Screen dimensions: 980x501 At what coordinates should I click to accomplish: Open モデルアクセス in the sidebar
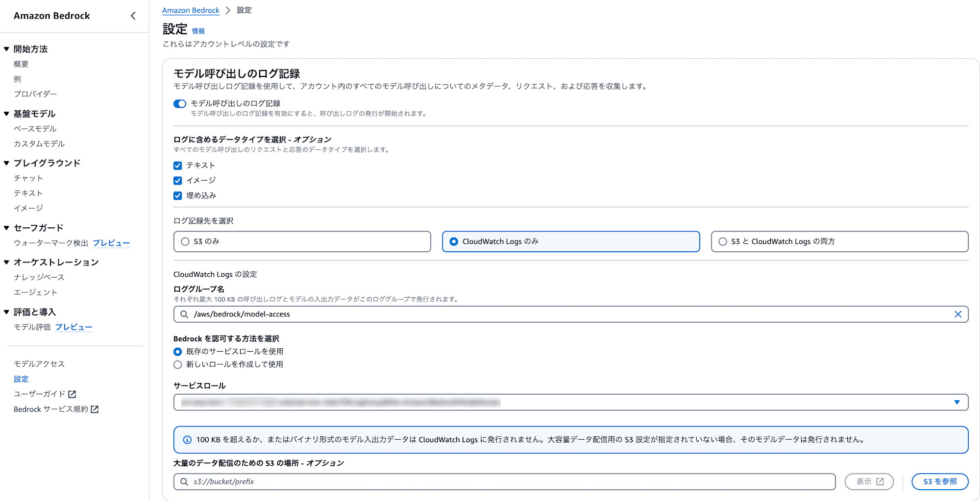pos(39,364)
